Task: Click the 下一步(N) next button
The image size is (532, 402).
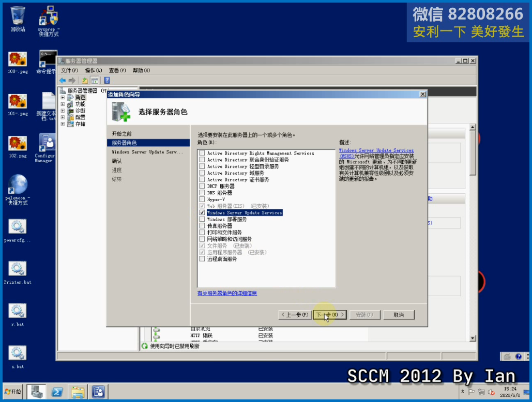Action: [330, 315]
